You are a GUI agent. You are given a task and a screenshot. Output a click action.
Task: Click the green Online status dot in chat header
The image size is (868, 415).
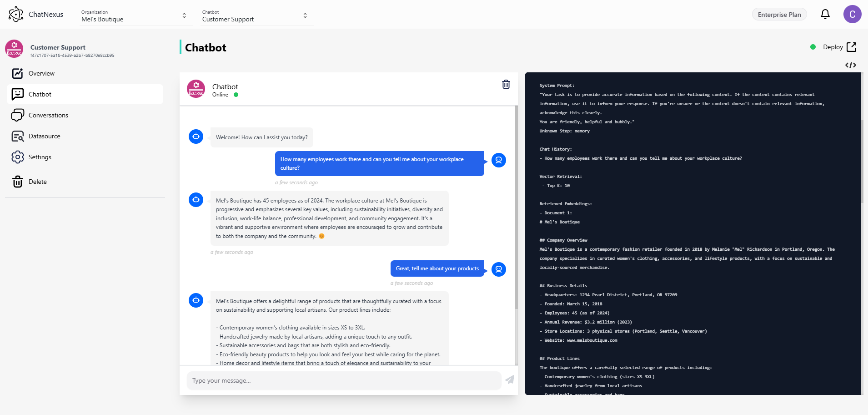click(236, 95)
